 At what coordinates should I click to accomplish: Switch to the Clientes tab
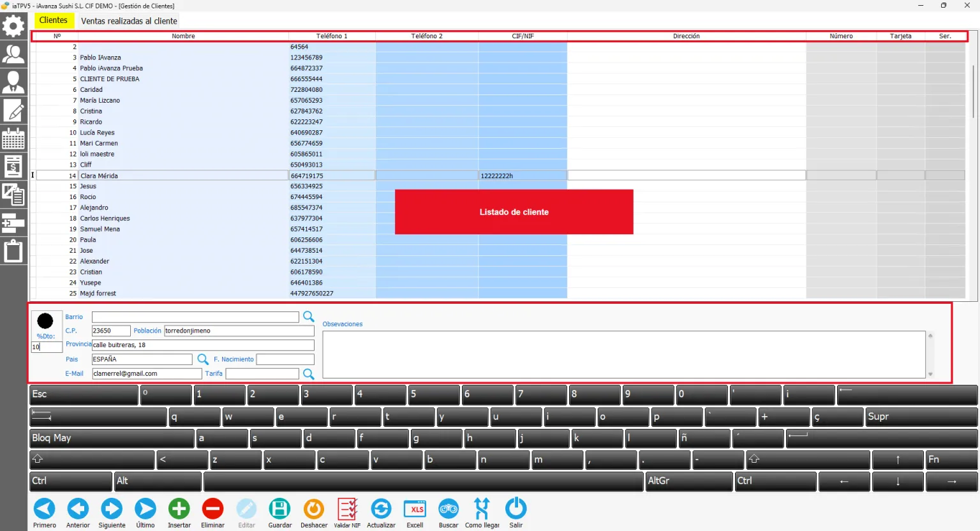pos(53,20)
